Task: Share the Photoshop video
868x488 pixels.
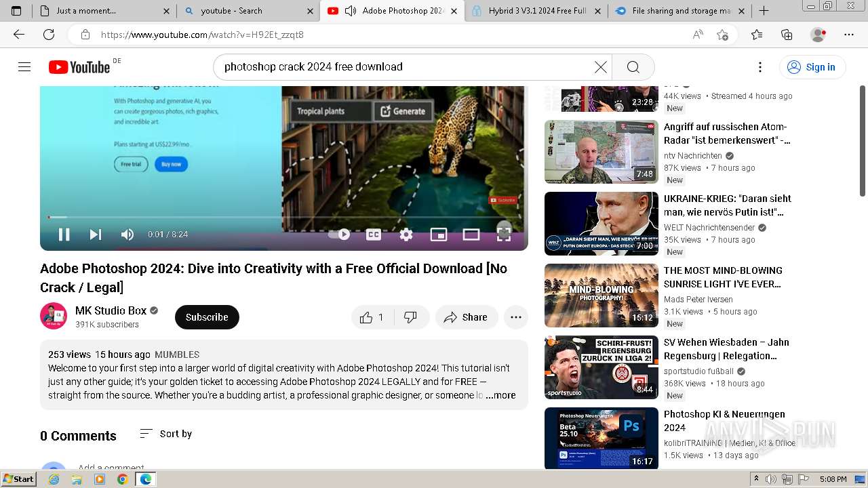Action: tap(467, 317)
